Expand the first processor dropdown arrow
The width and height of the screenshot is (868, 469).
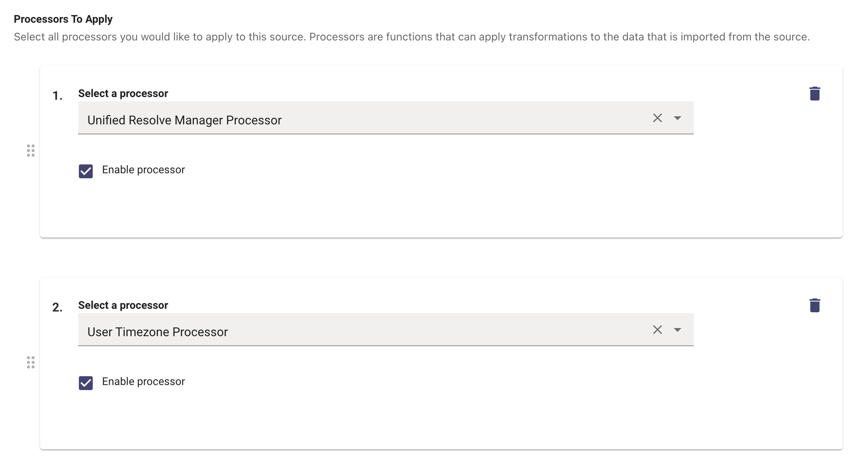coord(678,118)
